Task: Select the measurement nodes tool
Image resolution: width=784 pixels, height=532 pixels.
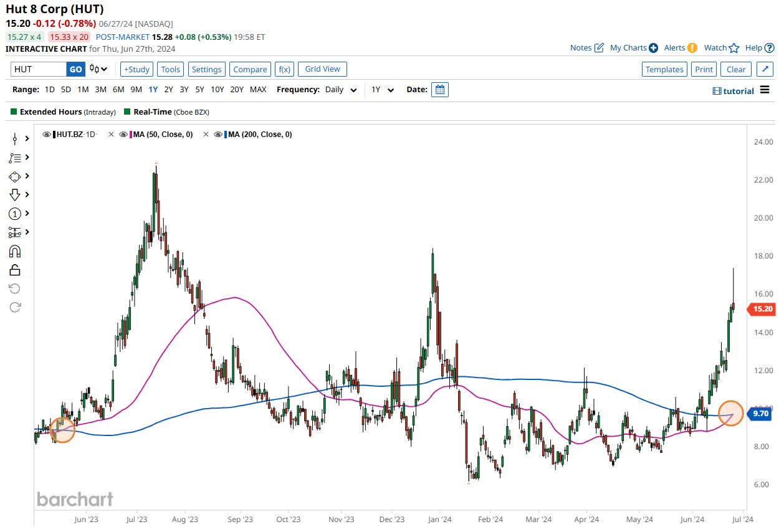Action: coord(15,232)
